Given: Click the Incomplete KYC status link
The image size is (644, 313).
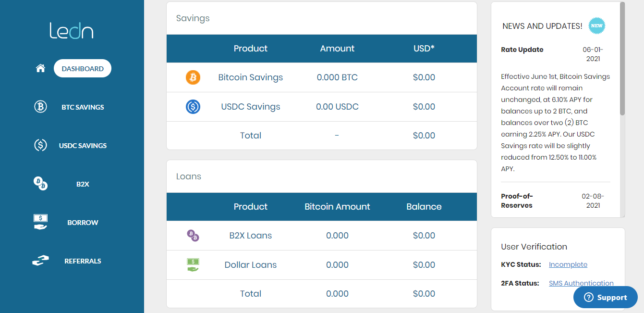Looking at the screenshot, I should coord(568,264).
